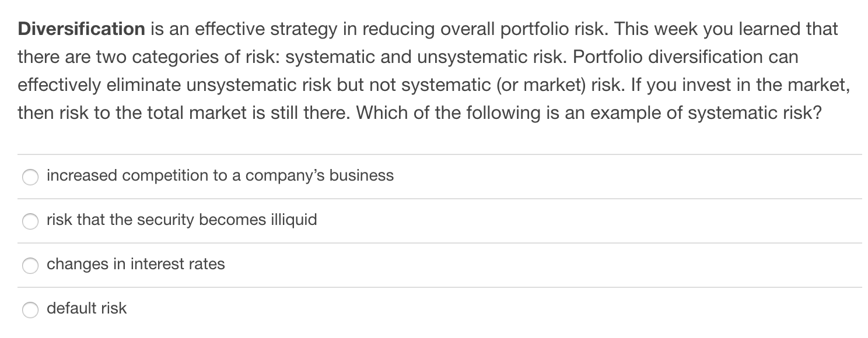
Task: Click the answer text risk becomes illiquid
Action: [181, 220]
